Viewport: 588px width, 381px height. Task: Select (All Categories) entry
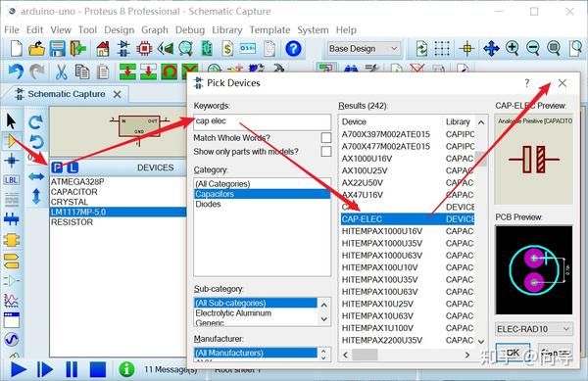(x=262, y=183)
